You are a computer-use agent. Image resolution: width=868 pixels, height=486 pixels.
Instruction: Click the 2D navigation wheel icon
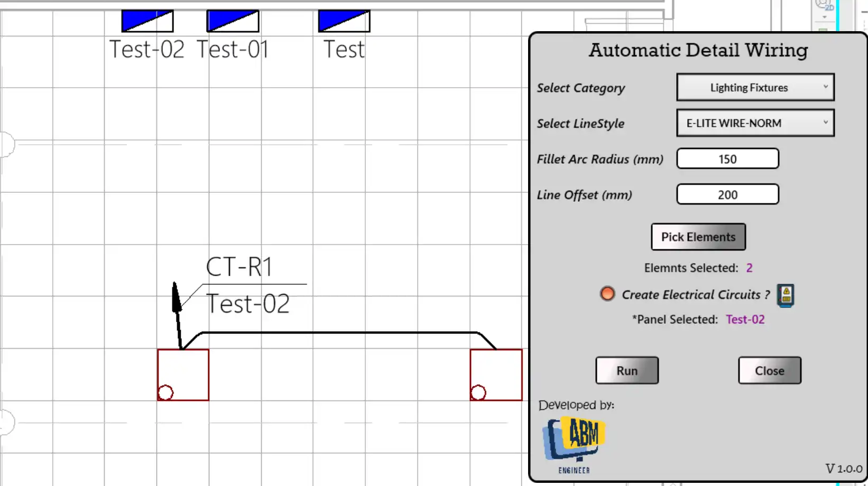pyautogui.click(x=824, y=5)
